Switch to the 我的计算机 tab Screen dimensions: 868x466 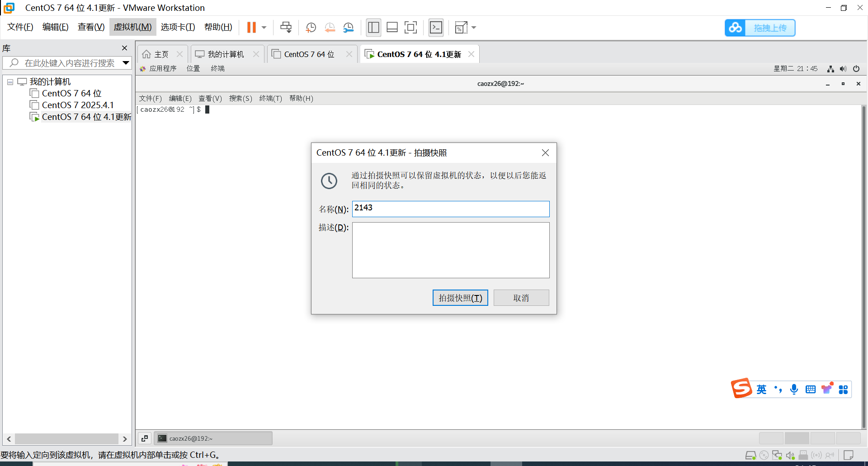point(220,54)
